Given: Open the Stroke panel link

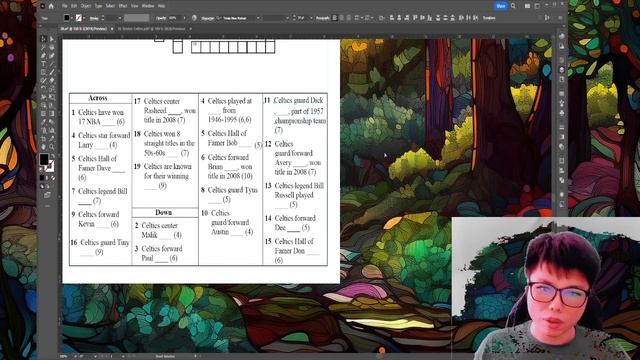Looking at the screenshot, I should (94, 18).
